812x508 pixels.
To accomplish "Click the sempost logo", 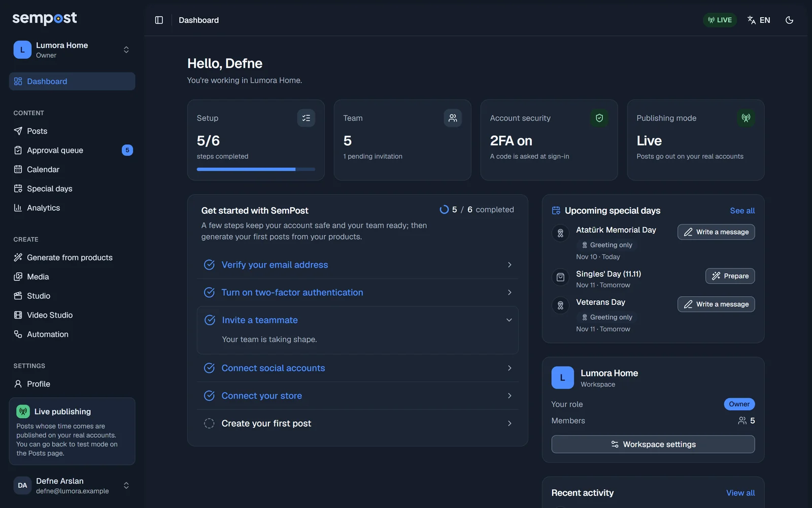I will (x=45, y=18).
